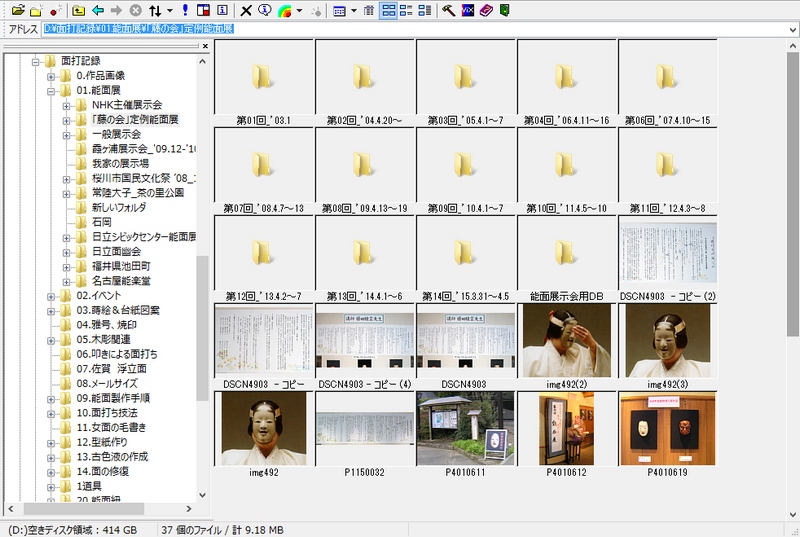Select 名古屋能楽堂 folder in tree
The height and width of the screenshot is (537, 800).
[x=121, y=281]
